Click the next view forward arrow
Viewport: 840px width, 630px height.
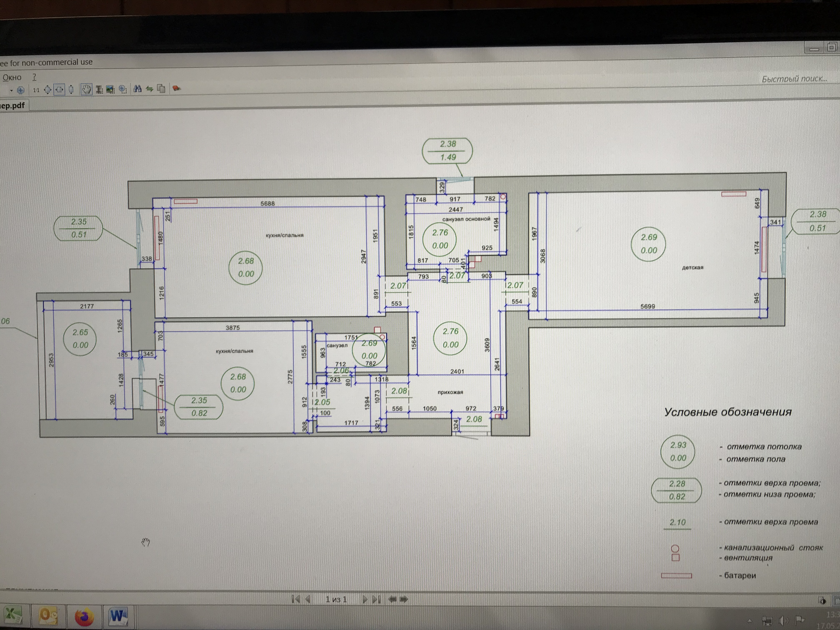404,599
